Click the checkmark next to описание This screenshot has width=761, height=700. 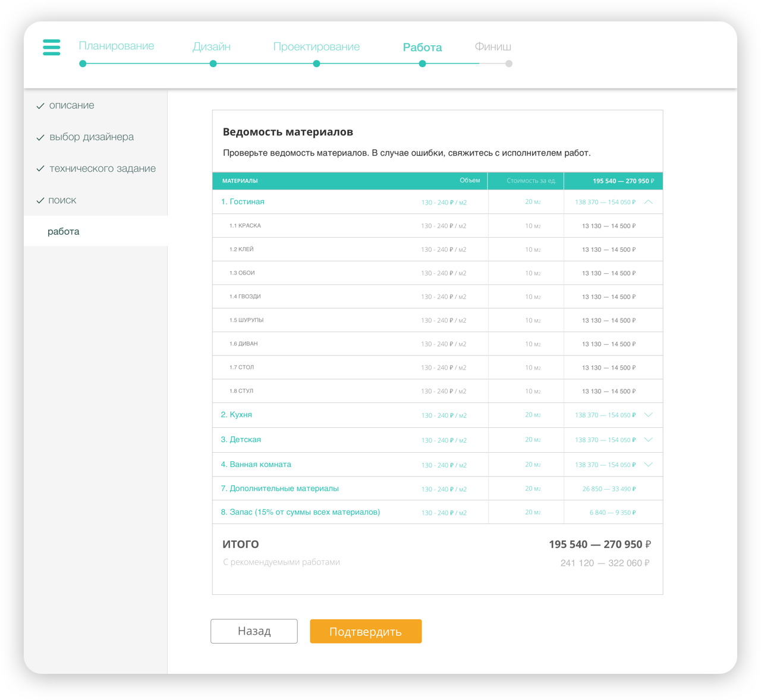point(40,106)
